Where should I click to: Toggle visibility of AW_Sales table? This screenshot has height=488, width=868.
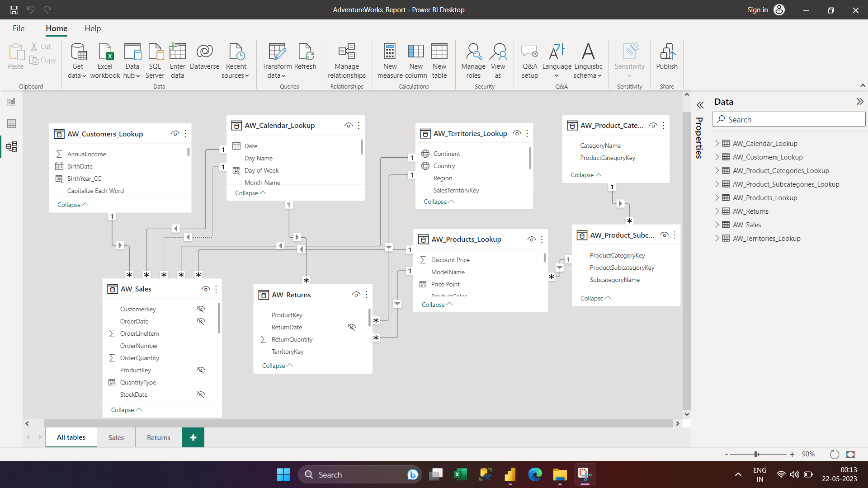point(206,289)
